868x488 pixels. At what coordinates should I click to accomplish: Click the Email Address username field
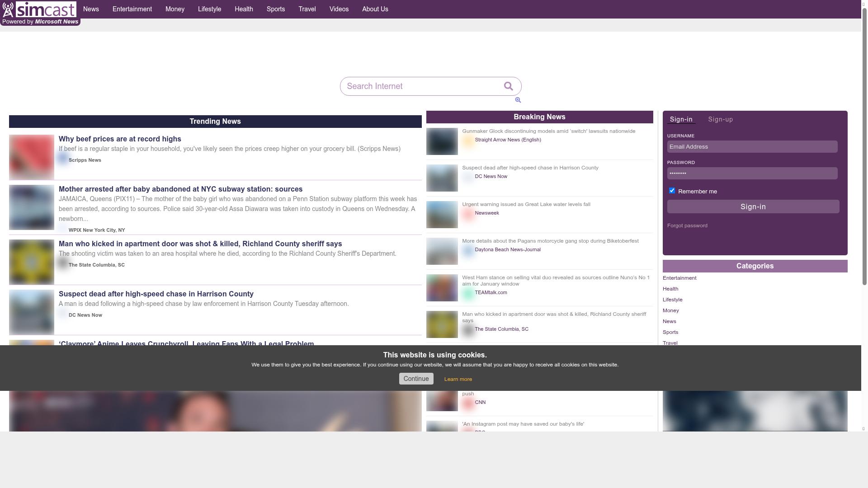752,147
